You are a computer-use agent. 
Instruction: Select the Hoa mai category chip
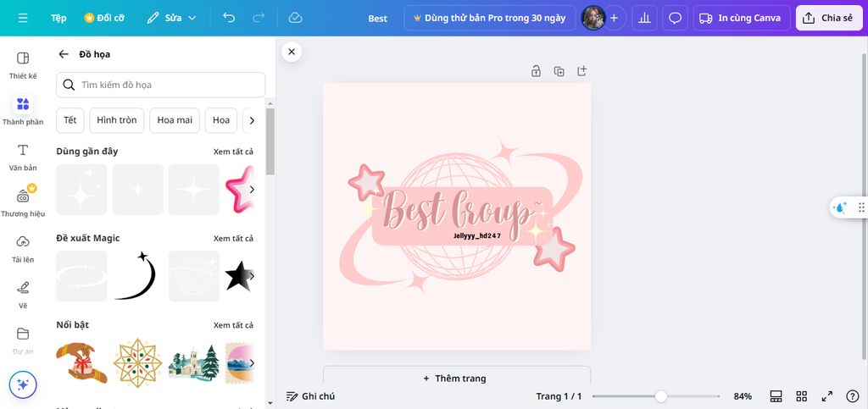[x=175, y=120]
